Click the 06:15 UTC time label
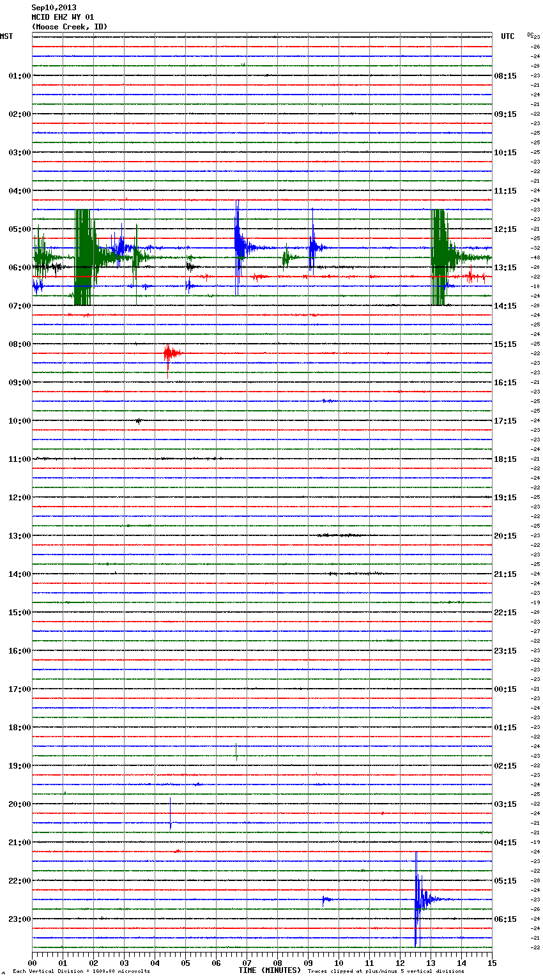This screenshot has width=543, height=980. [505, 919]
